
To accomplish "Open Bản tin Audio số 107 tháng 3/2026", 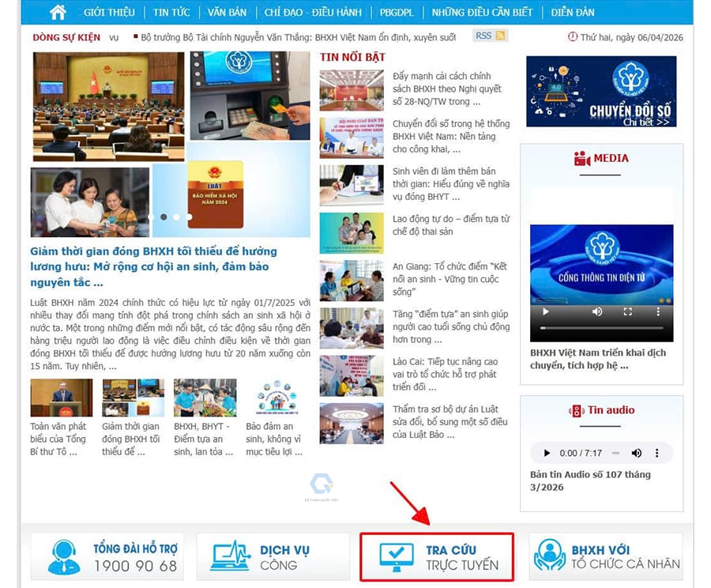I will click(x=590, y=481).
